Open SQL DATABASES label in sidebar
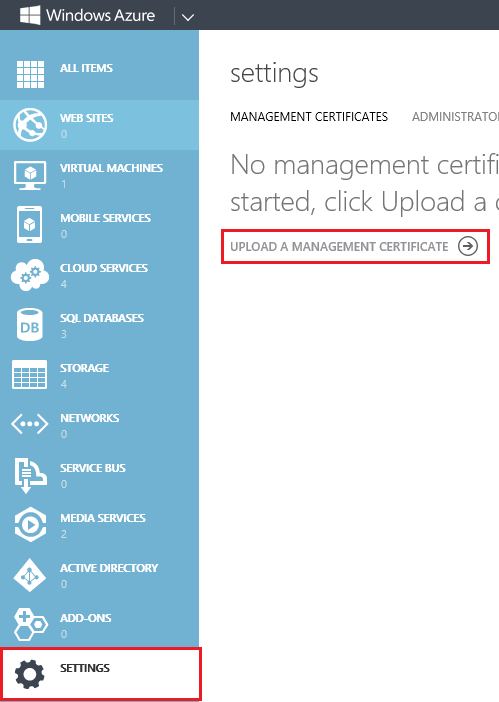 pos(102,318)
